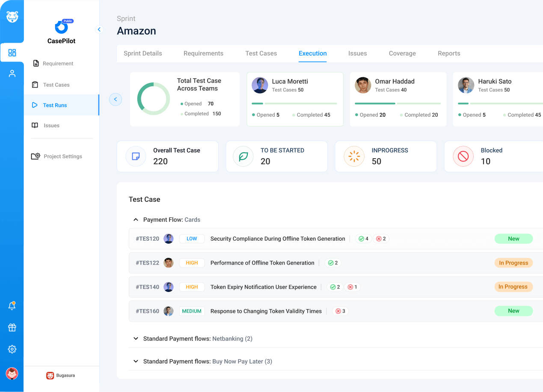Click assignee avatar on #TES120 row
Screen dimensions: 543x392
pos(169,239)
